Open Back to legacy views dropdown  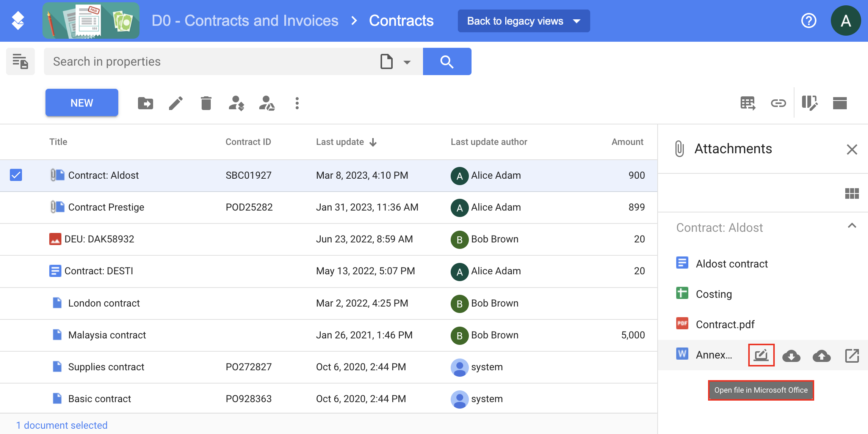[523, 21]
